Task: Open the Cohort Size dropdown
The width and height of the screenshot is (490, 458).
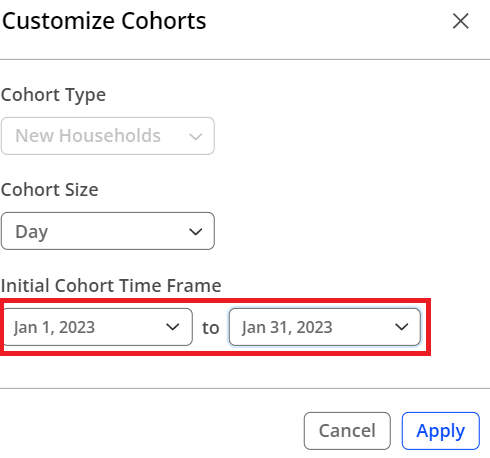Action: 108,231
